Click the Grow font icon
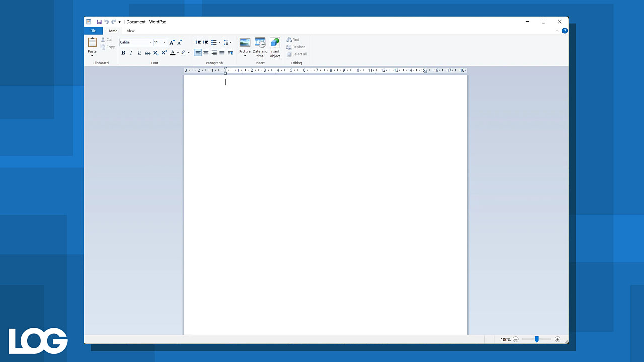 tap(172, 42)
